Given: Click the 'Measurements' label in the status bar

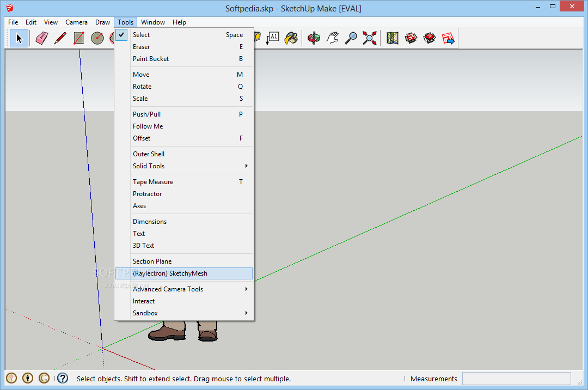Looking at the screenshot, I should 434,379.
